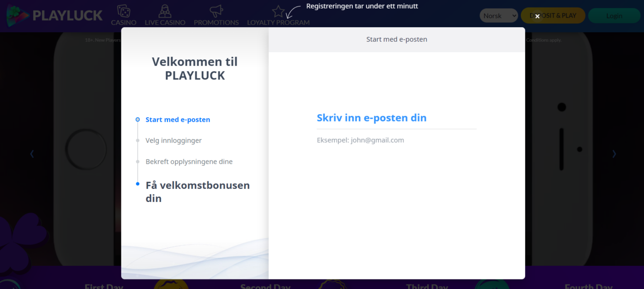Open the Norsk language dropdown
This screenshot has height=289, width=644.
click(x=499, y=16)
